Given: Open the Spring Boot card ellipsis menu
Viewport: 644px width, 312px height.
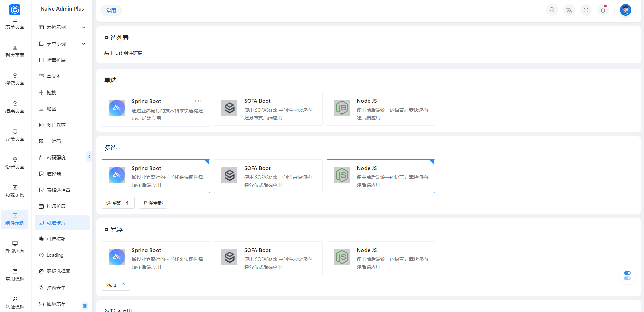Looking at the screenshot, I should tap(198, 101).
